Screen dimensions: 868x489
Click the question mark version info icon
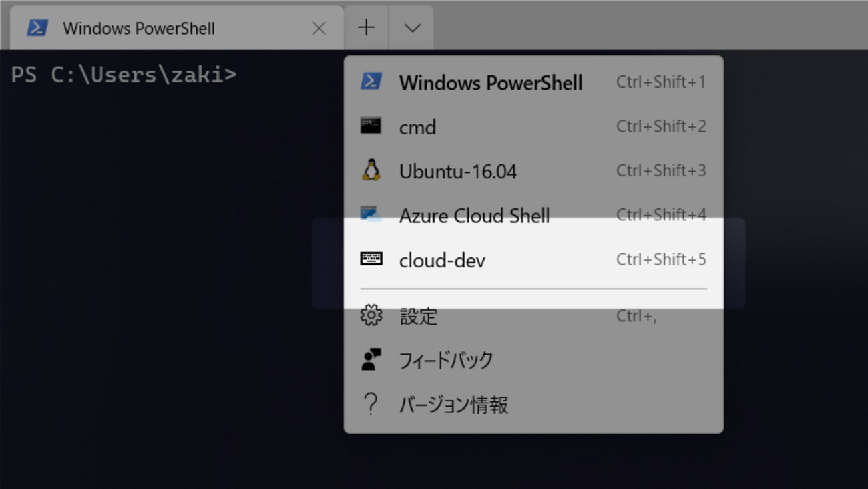[371, 404]
